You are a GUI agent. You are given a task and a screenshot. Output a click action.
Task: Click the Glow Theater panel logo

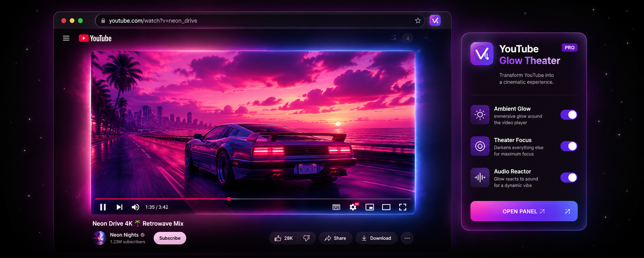[482, 54]
